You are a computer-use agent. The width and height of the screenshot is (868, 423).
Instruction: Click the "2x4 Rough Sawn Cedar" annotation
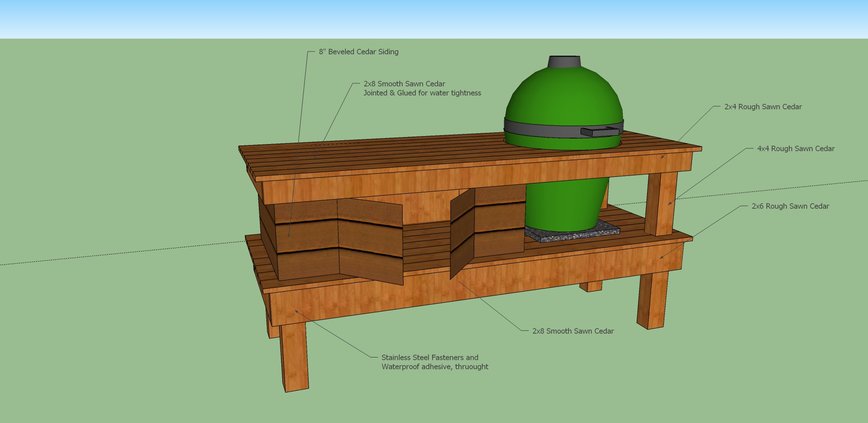tap(763, 107)
